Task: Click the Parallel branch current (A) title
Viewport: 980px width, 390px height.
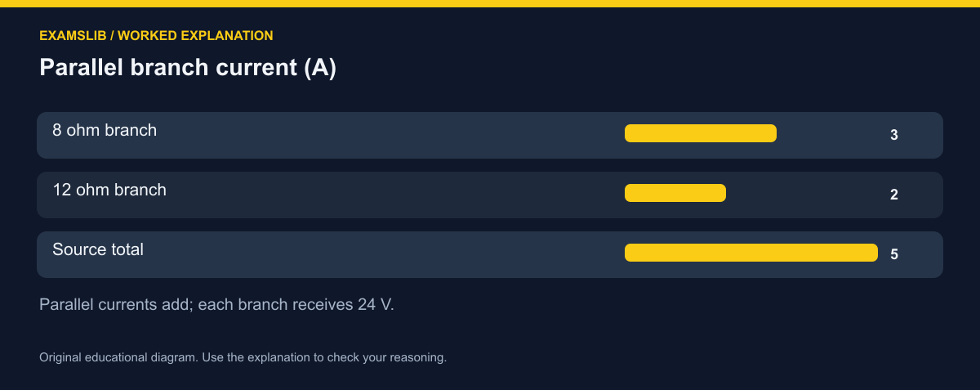Action: (x=188, y=68)
